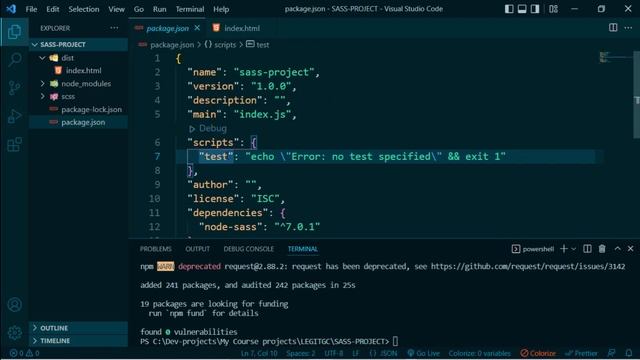The width and height of the screenshot is (640, 360).
Task: Click the scripts breadcrumb segment
Action: pos(220,44)
